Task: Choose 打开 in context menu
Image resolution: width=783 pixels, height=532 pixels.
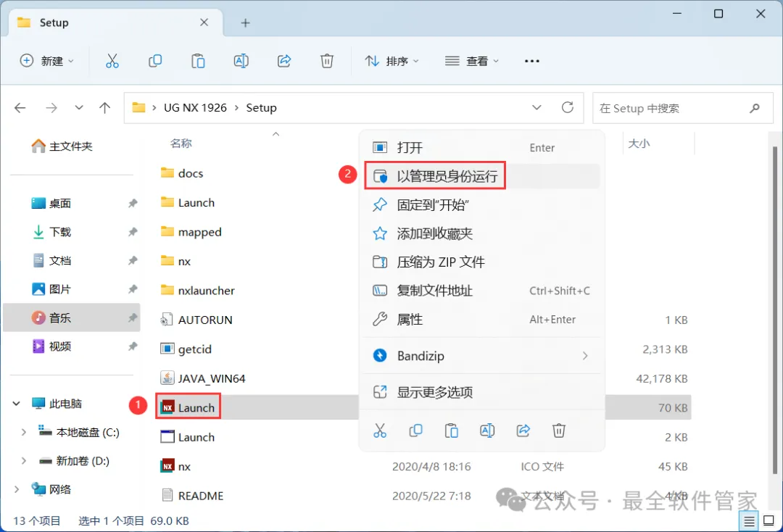Action: [x=481, y=148]
